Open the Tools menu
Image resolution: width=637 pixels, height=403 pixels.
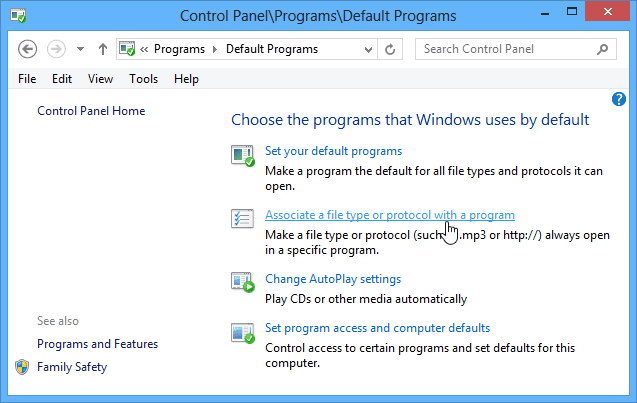tap(143, 79)
